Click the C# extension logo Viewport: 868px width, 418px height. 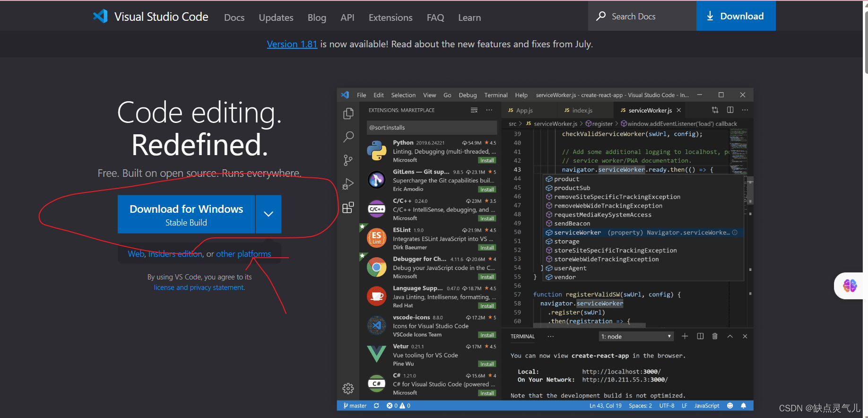tap(377, 383)
